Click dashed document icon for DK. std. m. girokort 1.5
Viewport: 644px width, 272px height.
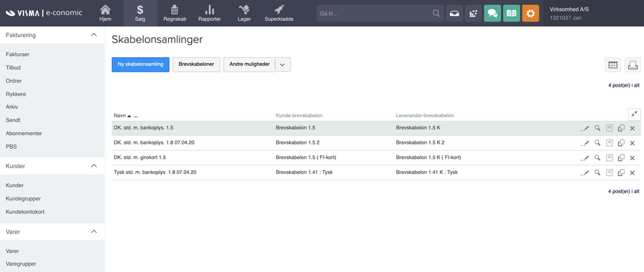tap(610, 157)
